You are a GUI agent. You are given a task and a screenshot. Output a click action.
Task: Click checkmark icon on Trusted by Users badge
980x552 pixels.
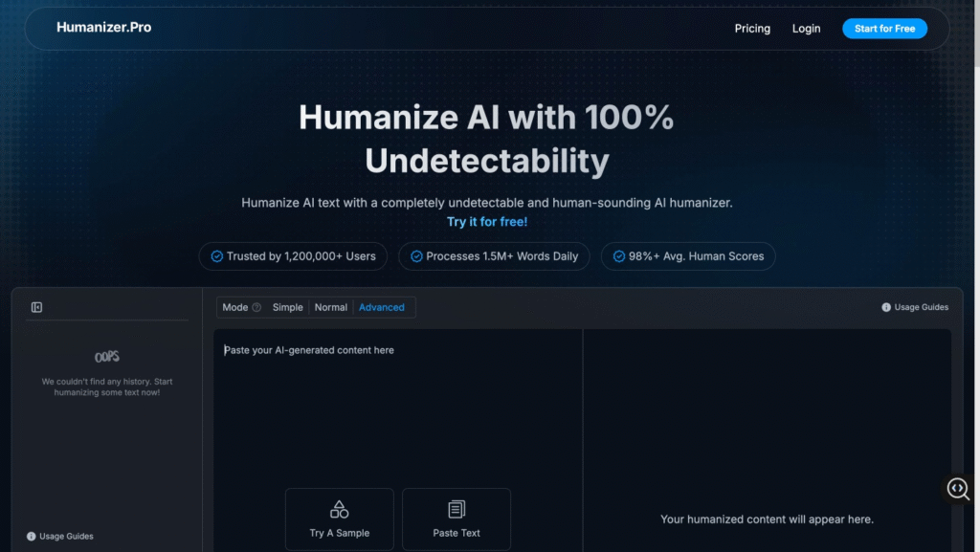216,256
